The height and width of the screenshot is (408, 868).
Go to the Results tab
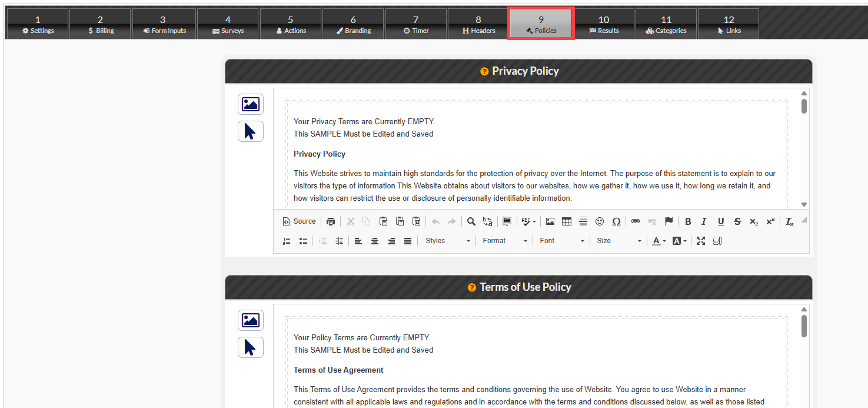604,24
